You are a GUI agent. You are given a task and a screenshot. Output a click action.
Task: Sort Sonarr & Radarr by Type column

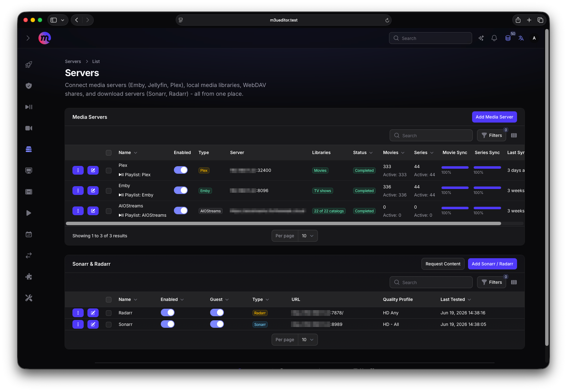coord(261,299)
